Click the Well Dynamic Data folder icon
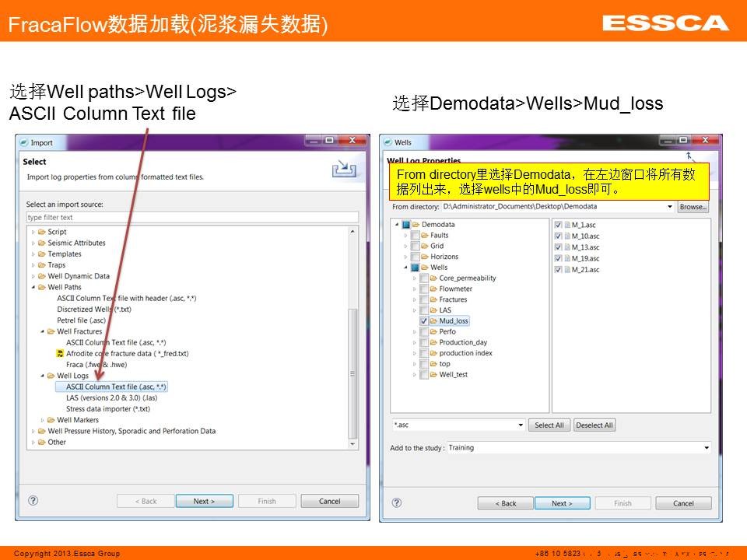The height and width of the screenshot is (560, 747). (41, 276)
